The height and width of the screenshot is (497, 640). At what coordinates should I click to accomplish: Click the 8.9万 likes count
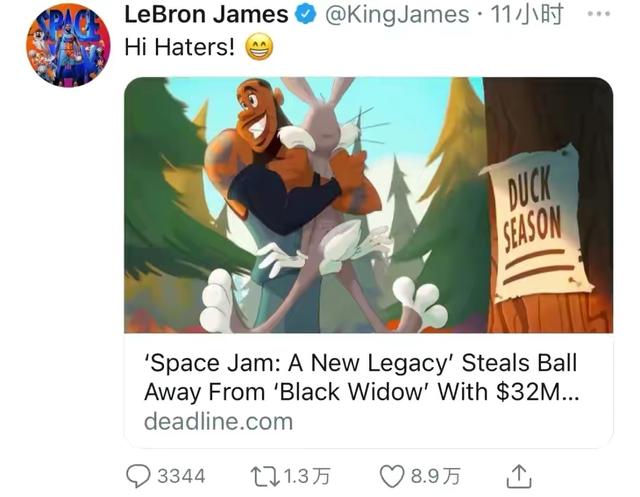tap(435, 476)
